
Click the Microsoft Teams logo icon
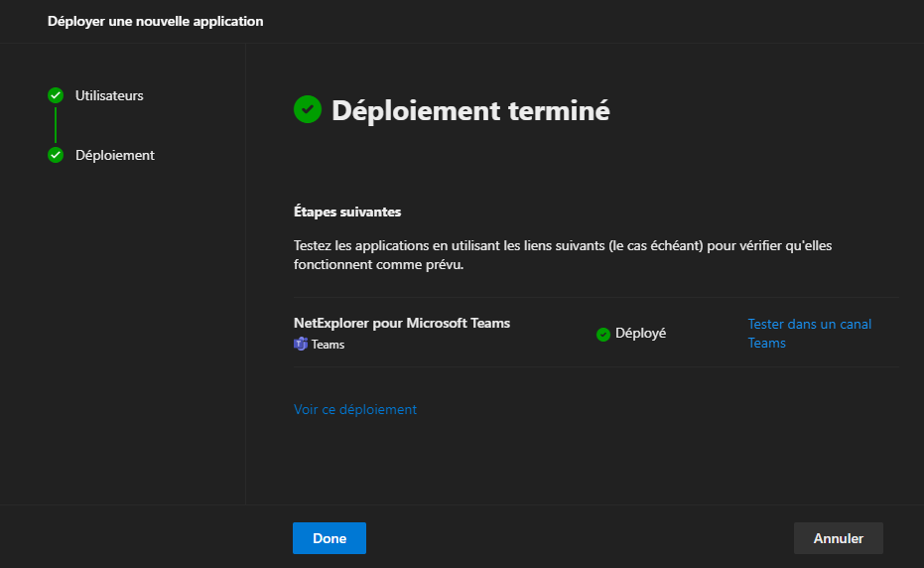click(301, 345)
